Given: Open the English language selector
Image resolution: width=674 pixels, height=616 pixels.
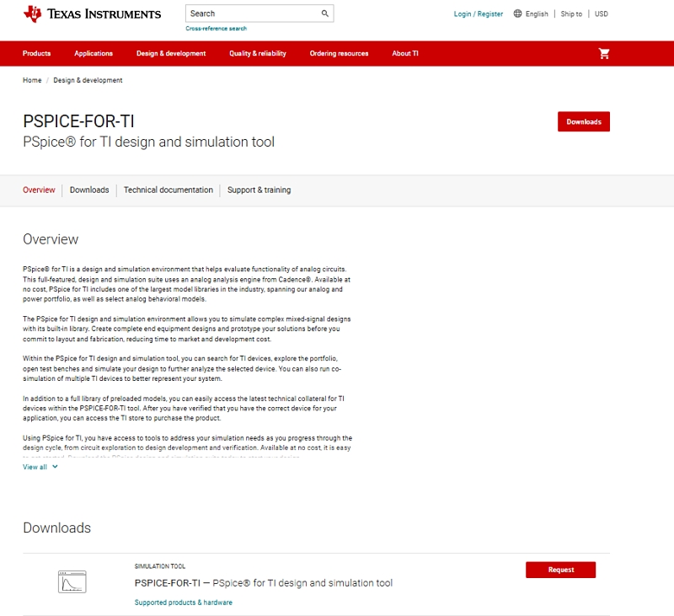Looking at the screenshot, I should 537,13.
